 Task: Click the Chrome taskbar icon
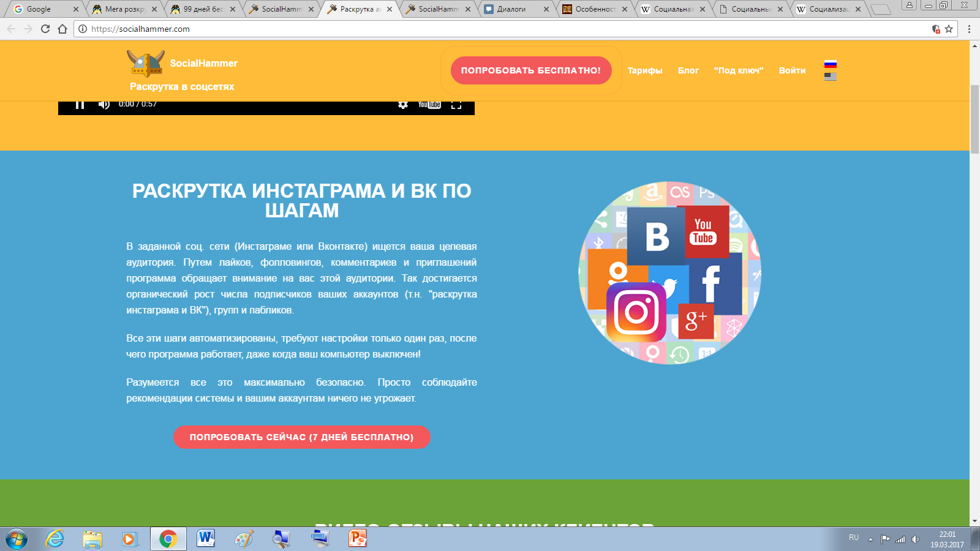click(168, 539)
